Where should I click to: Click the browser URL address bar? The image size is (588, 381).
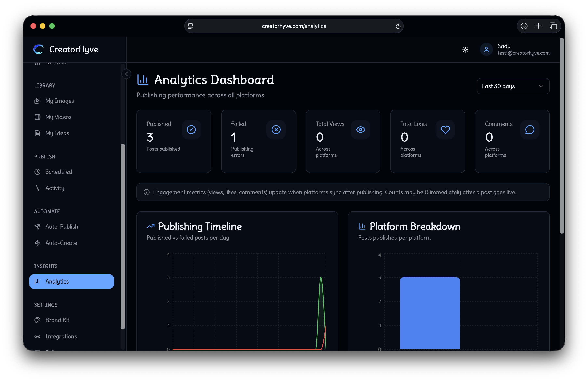tap(294, 26)
